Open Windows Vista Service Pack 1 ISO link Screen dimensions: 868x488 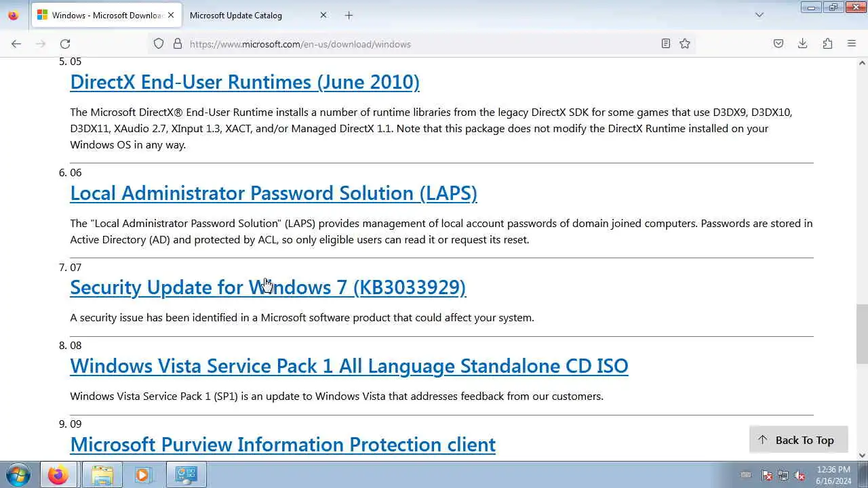point(349,366)
